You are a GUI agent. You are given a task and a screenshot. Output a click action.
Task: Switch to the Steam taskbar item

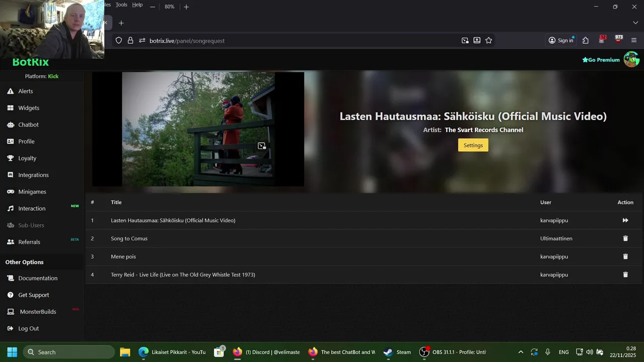397,352
